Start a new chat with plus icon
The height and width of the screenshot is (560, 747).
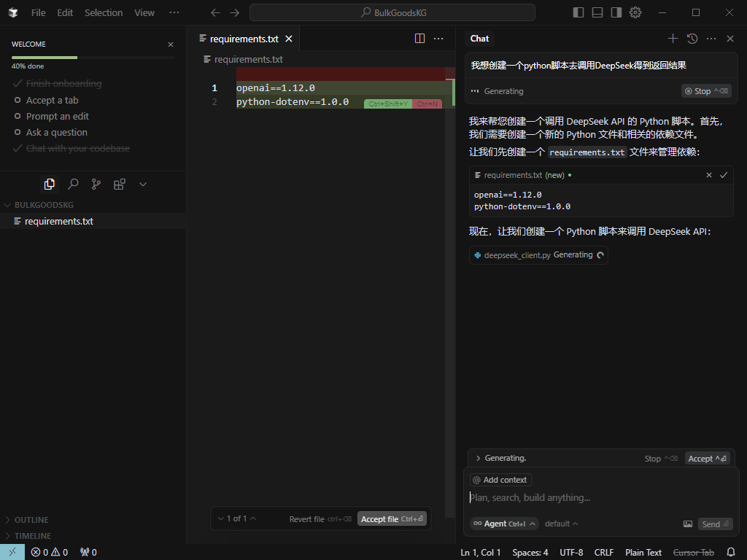pyautogui.click(x=673, y=39)
